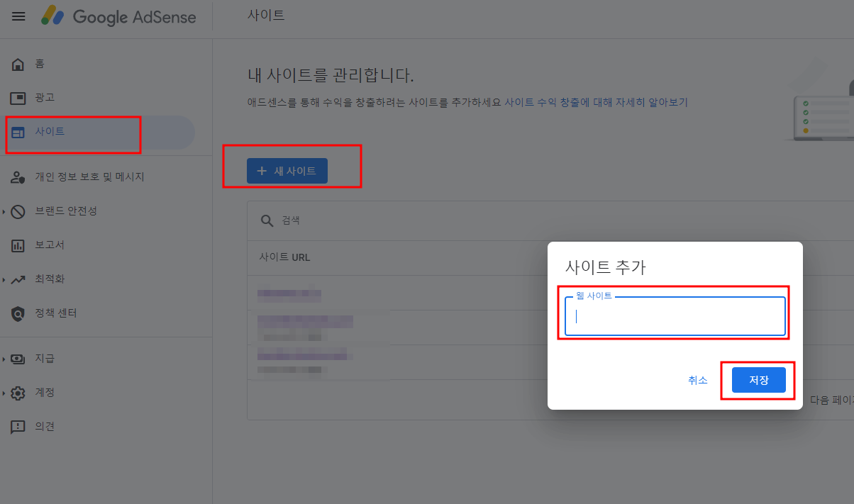
Task: Open 개인 정보 보호 및 메시지 settings
Action: pyautogui.click(x=18, y=177)
